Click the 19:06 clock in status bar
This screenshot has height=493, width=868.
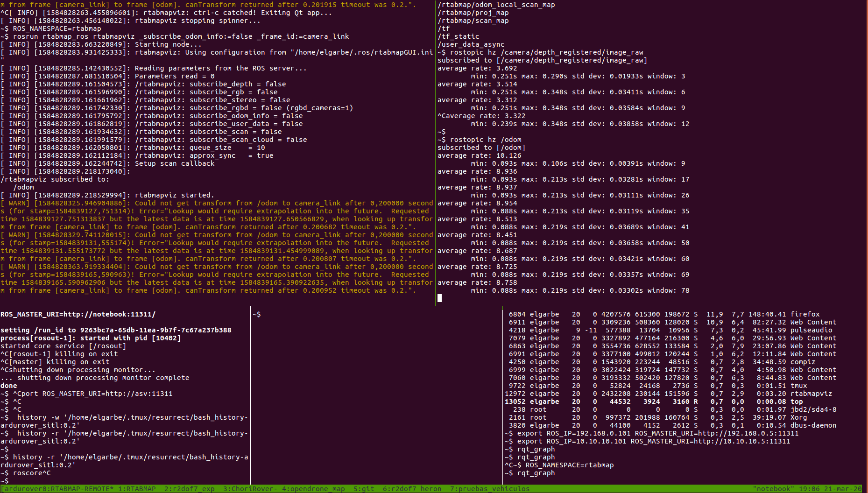pyautogui.click(x=809, y=489)
